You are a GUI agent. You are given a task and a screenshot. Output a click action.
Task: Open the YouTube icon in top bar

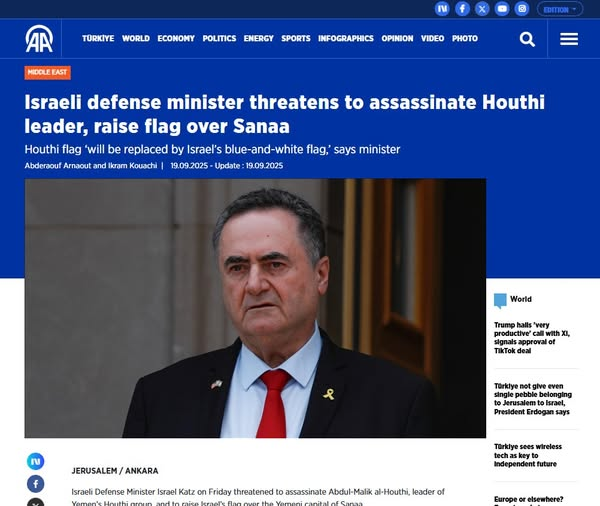tap(502, 9)
